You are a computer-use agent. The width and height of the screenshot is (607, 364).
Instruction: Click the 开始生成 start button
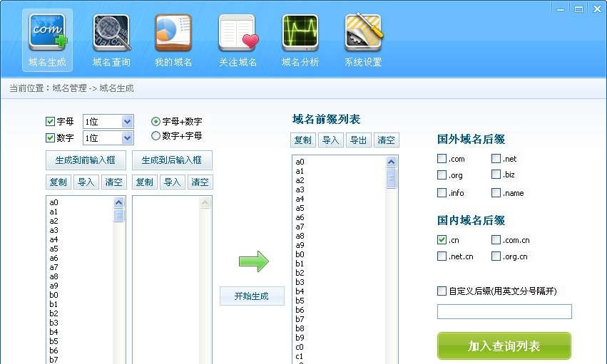pos(252,296)
